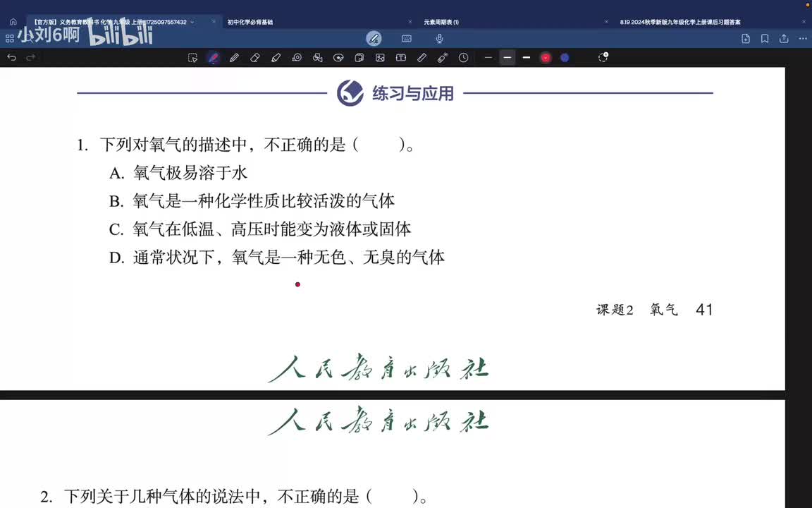812x508 pixels.
Task: Click option B about 化学性质比较活泼
Action: (x=252, y=200)
